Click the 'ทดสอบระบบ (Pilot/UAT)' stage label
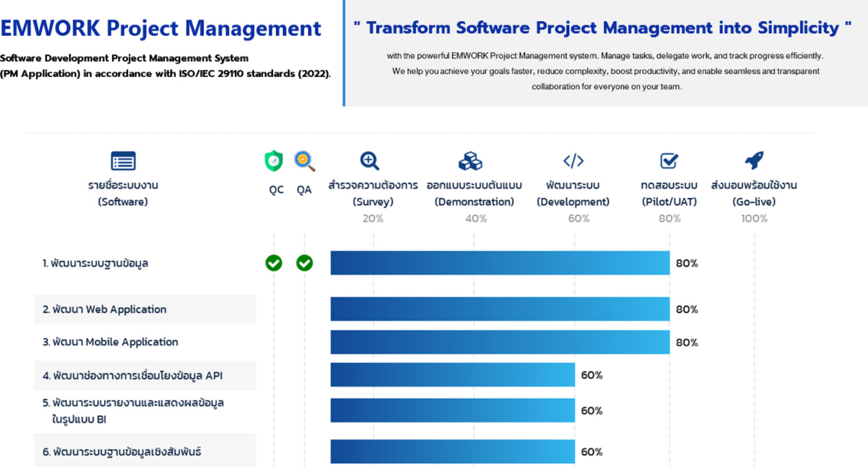This screenshot has height=467, width=868. [669, 193]
